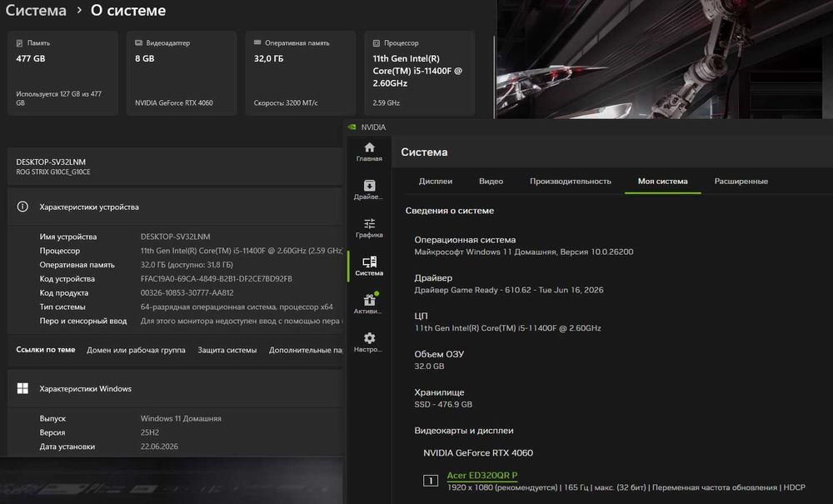Select the Имя устройства value DESKTOP-SV32LNM
833x504 pixels.
[175, 237]
